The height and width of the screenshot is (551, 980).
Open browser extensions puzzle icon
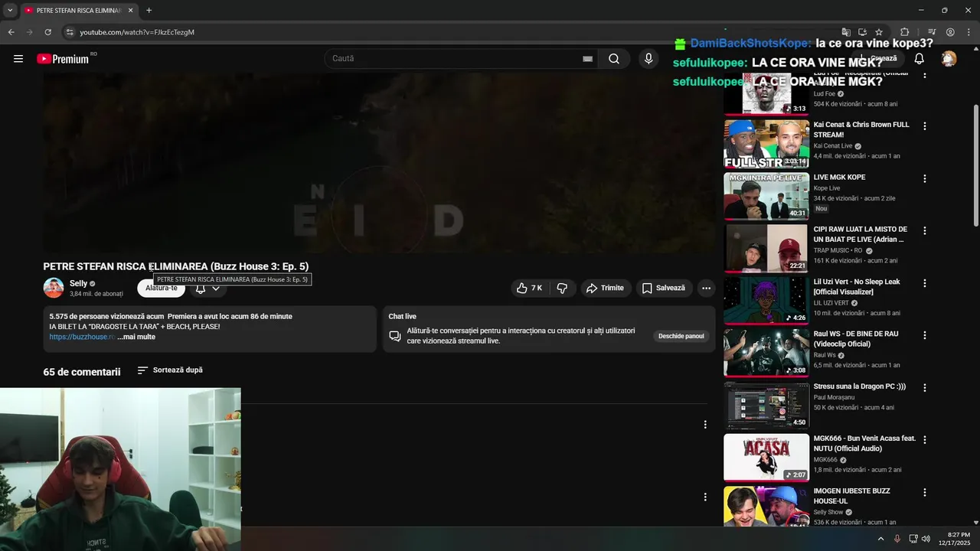(x=904, y=32)
